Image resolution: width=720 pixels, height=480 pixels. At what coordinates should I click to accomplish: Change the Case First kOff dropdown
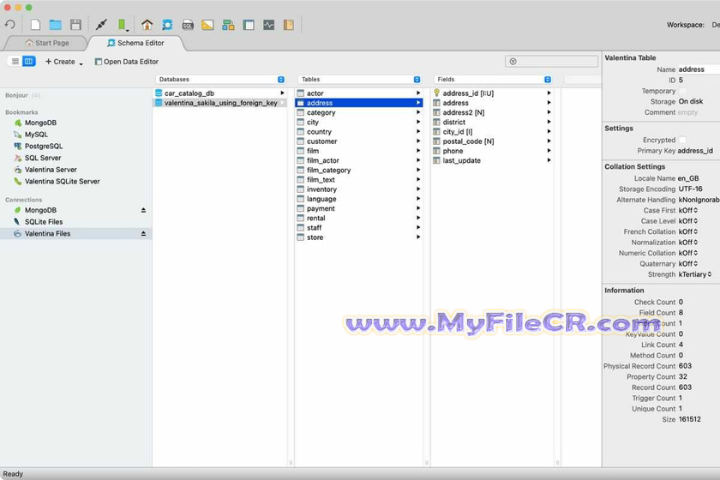coord(688,210)
